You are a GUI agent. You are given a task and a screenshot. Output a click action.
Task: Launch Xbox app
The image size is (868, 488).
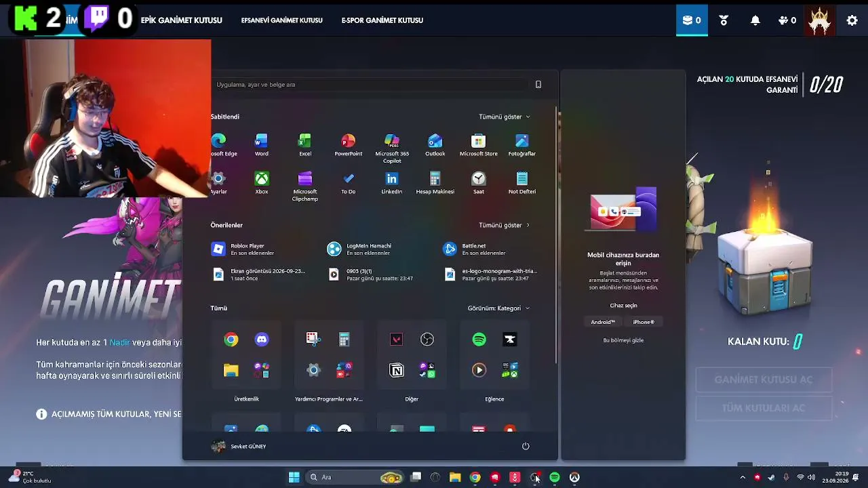(x=261, y=182)
